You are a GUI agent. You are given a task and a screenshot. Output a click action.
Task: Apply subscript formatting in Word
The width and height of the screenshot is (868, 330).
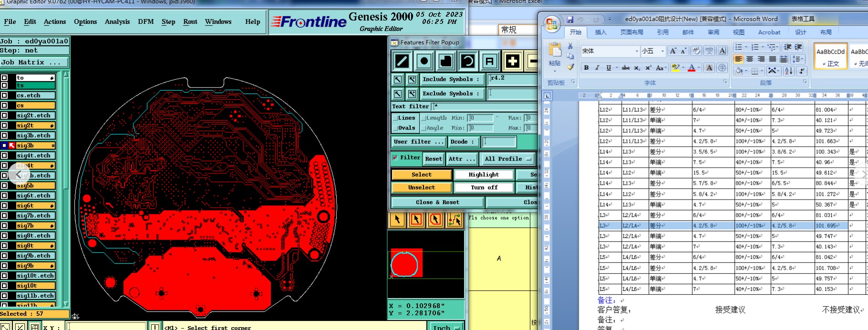(637, 68)
